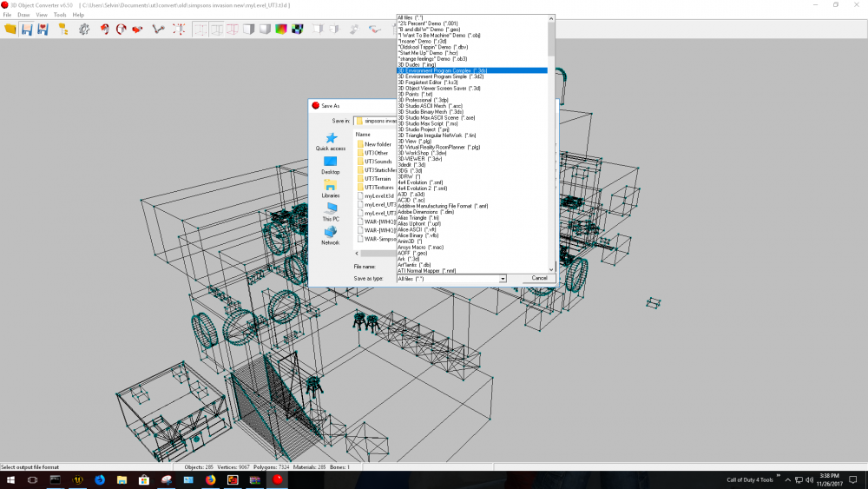Screen dimensions: 868x489
Task: Click the Firefox icon in taskbar
Action: [210, 479]
